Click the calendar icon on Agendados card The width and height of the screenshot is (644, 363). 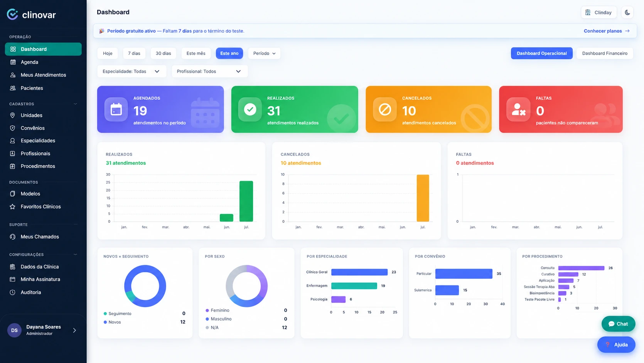[116, 110]
